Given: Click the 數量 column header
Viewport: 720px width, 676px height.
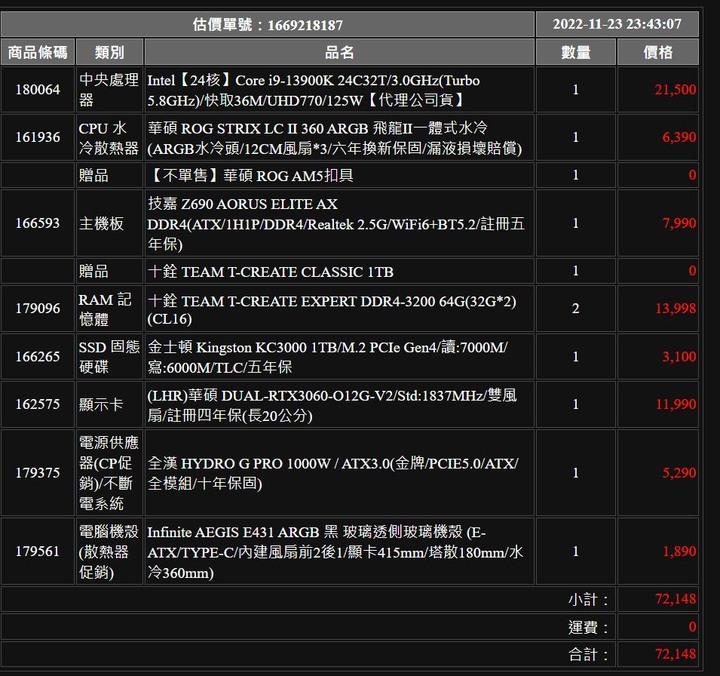Looking at the screenshot, I should 576,52.
